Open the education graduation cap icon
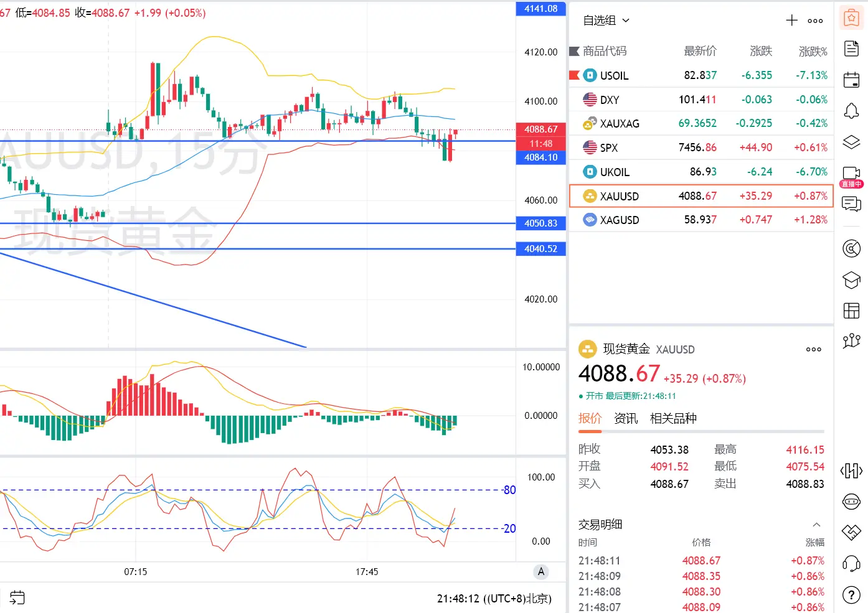 point(851,280)
